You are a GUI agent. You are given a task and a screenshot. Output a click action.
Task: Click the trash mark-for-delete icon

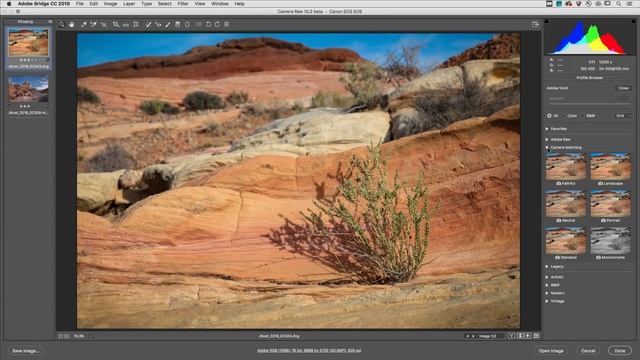227,24
